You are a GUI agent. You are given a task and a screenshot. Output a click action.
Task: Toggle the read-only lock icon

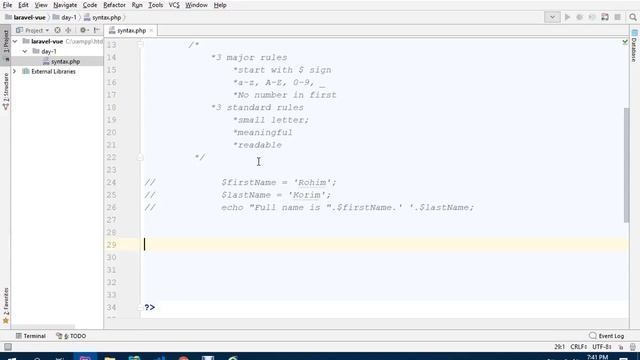tap(621, 347)
